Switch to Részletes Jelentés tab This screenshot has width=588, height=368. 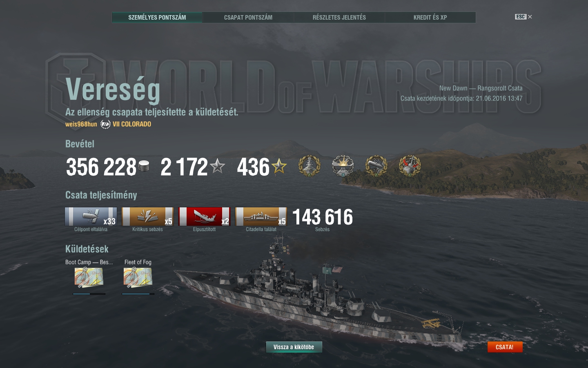tap(339, 17)
